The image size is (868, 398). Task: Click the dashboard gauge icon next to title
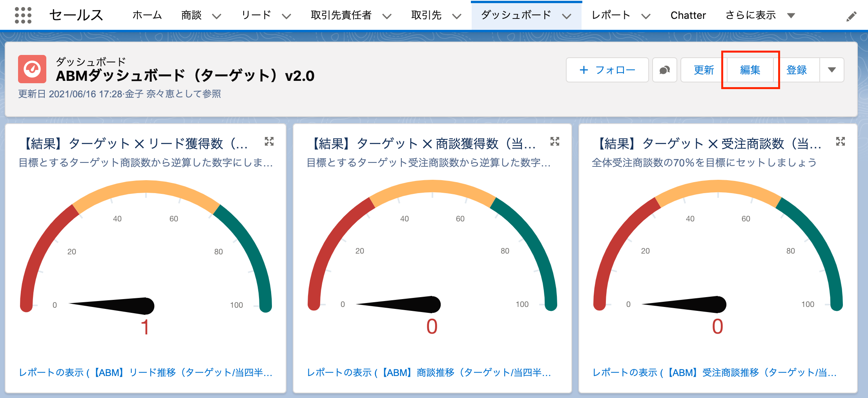33,69
